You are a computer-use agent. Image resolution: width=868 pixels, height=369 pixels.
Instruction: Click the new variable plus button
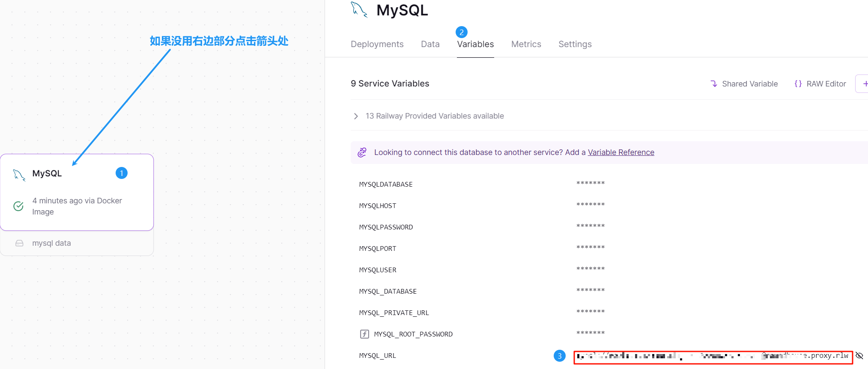(x=864, y=84)
